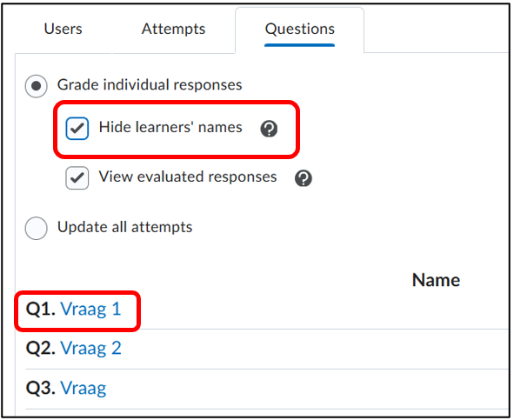
Task: Click the bold Q2. question number
Action: [x=41, y=349]
